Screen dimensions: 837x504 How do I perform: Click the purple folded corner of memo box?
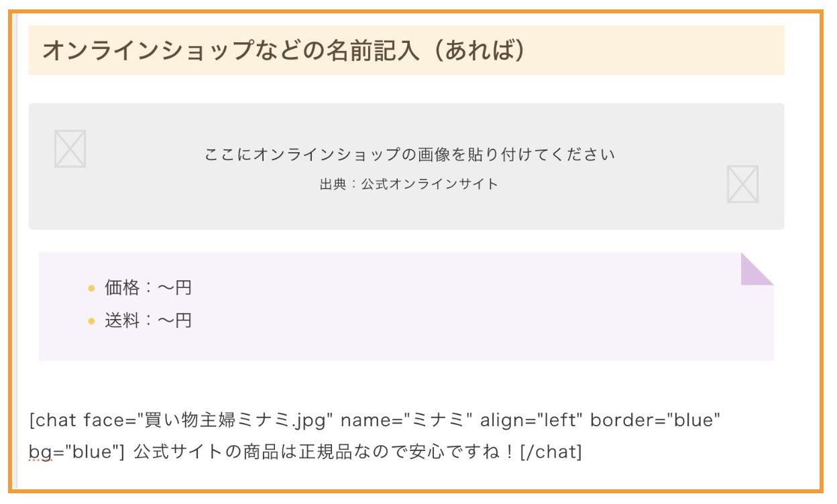pyautogui.click(x=756, y=268)
